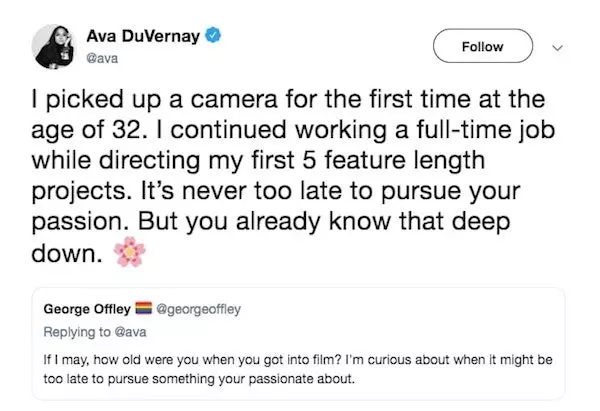Select the @ava handle below the name

pos(102,59)
